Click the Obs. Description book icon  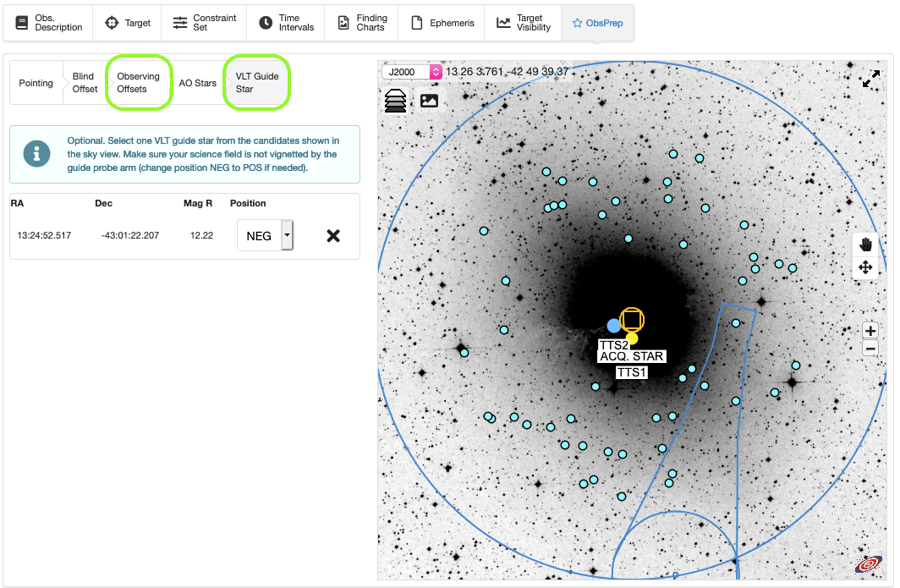[22, 23]
